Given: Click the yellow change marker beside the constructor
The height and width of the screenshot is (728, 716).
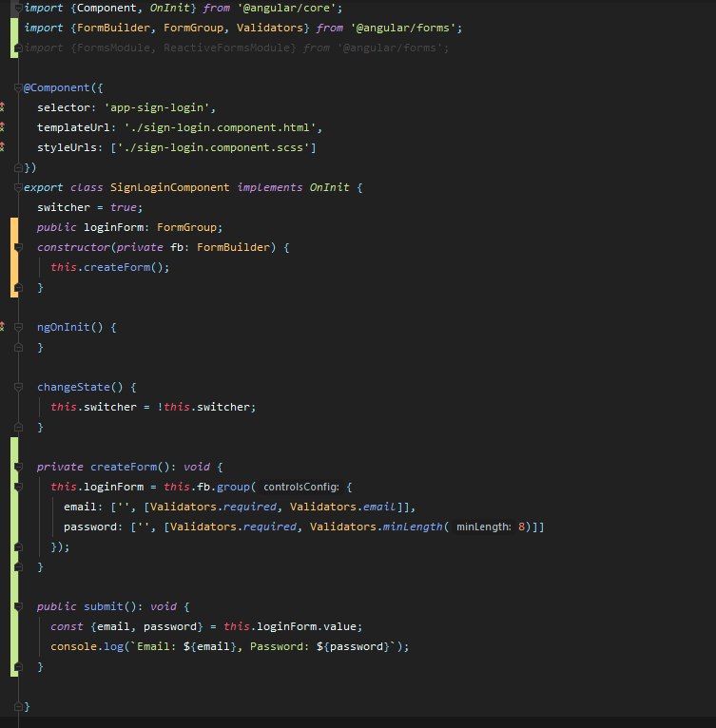Looking at the screenshot, I should 14,258.
